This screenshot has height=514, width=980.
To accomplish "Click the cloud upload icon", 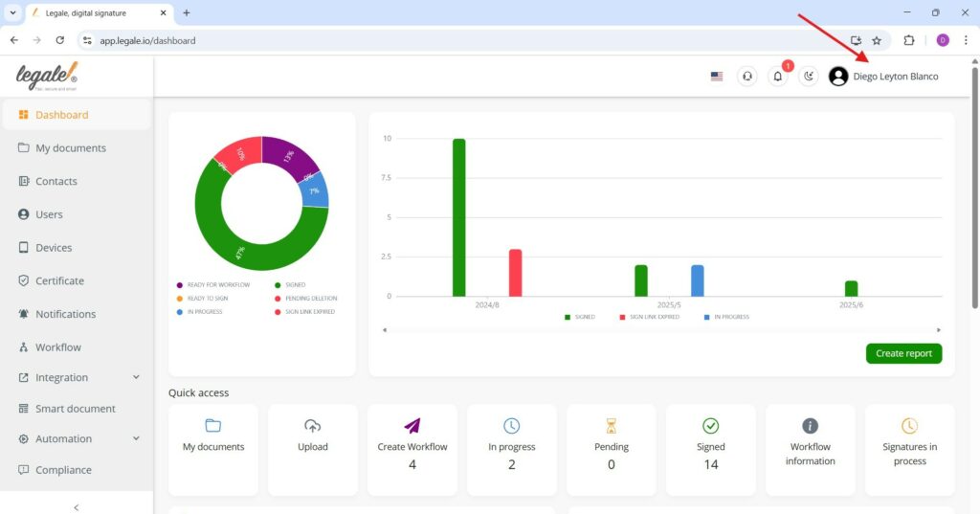I will click(x=313, y=426).
